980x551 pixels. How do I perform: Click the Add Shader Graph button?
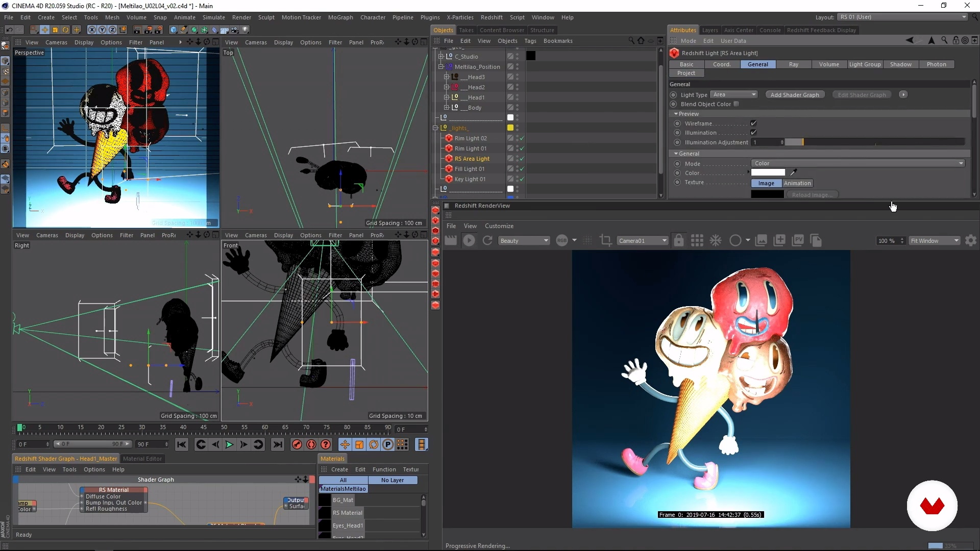point(795,95)
